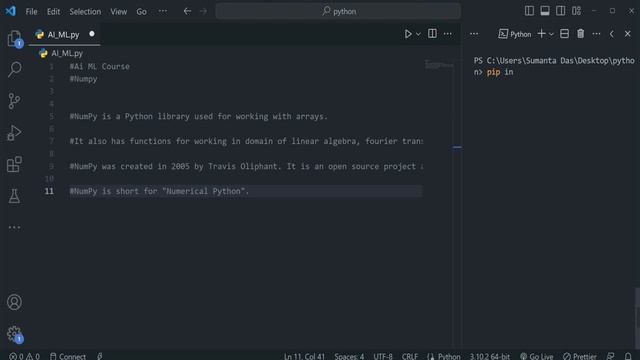Click the Connect status bar item

pyautogui.click(x=68, y=356)
